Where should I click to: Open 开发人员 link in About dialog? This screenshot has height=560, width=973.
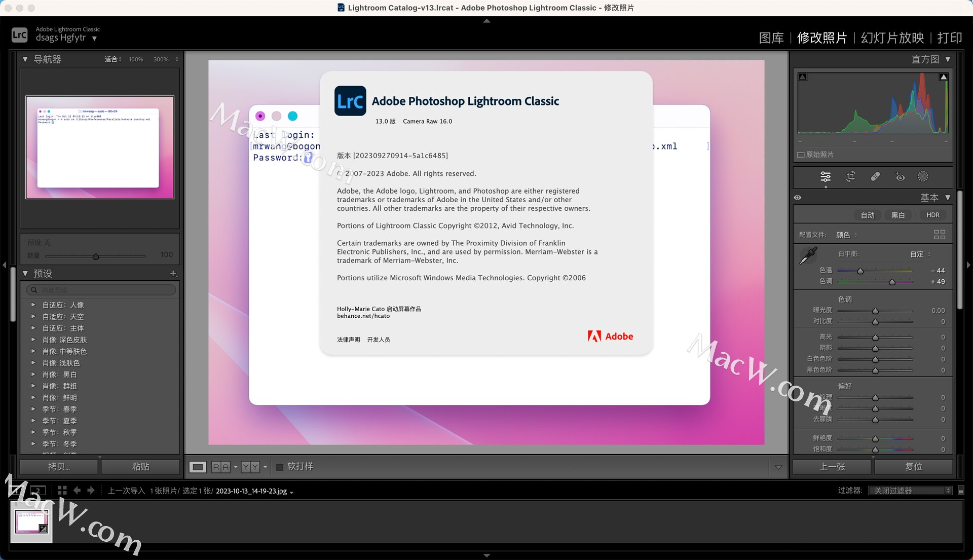tap(379, 340)
